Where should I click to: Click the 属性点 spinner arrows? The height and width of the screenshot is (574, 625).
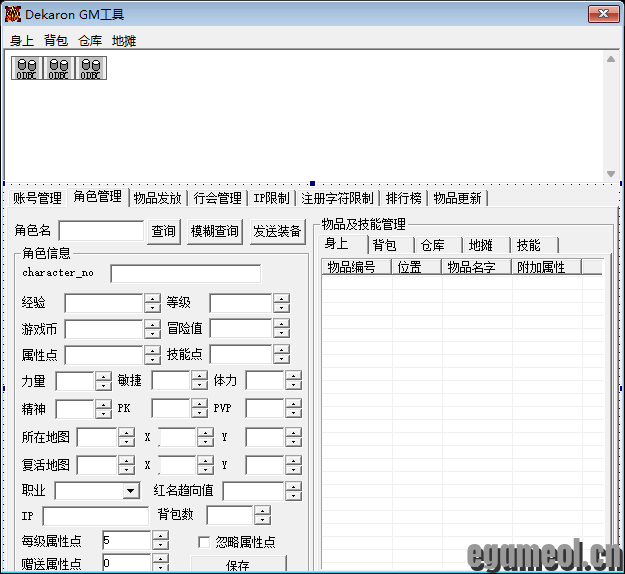(x=152, y=355)
